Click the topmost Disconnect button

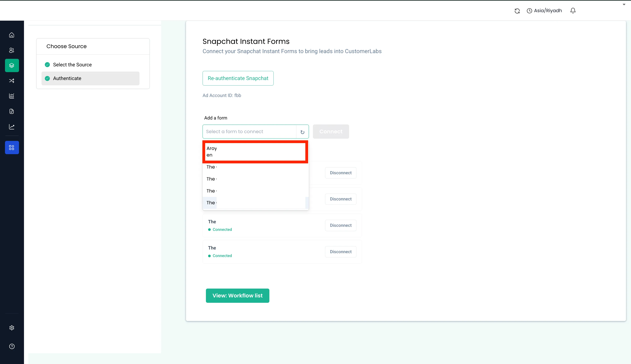(341, 173)
